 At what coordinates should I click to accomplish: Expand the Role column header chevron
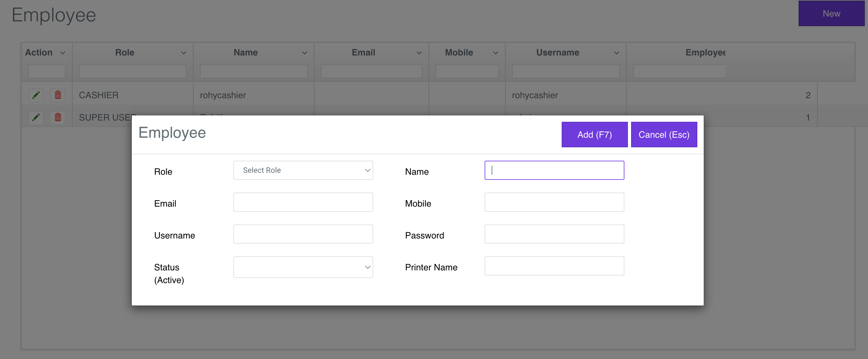183,53
